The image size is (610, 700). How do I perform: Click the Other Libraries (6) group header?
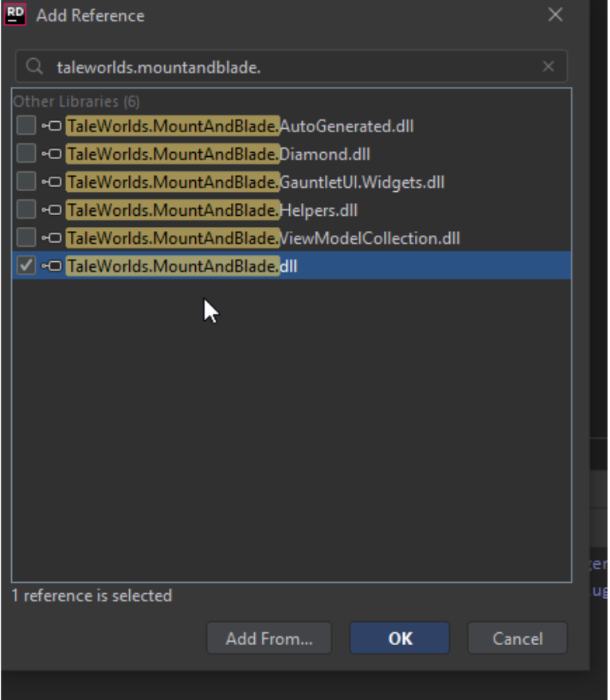[76, 101]
